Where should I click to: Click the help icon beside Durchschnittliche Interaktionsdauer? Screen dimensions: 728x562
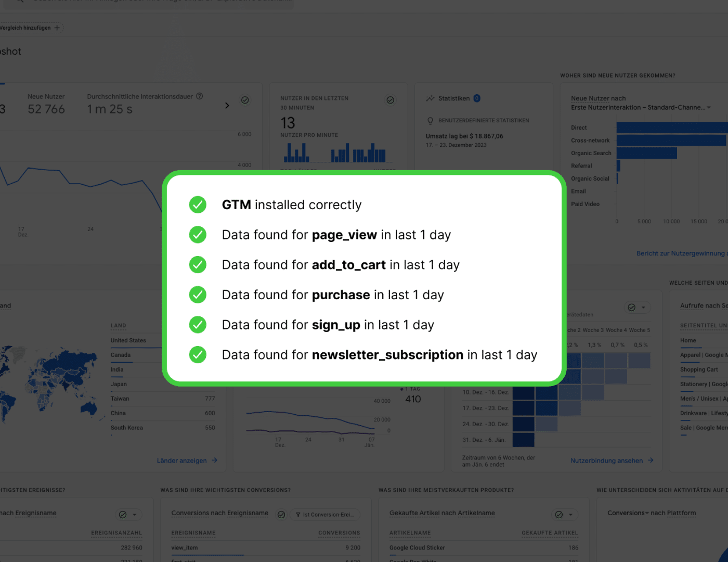[199, 96]
